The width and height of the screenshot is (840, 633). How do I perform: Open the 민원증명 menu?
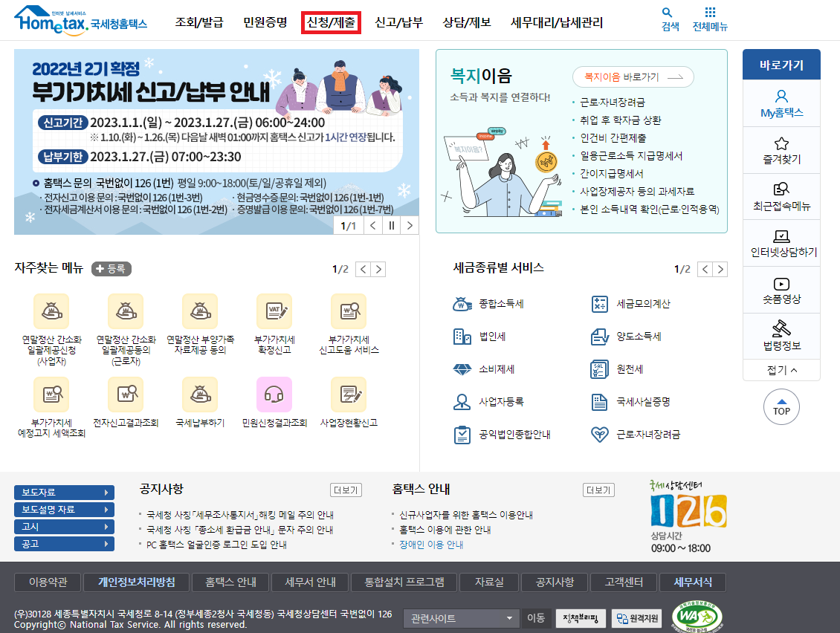pos(265,22)
